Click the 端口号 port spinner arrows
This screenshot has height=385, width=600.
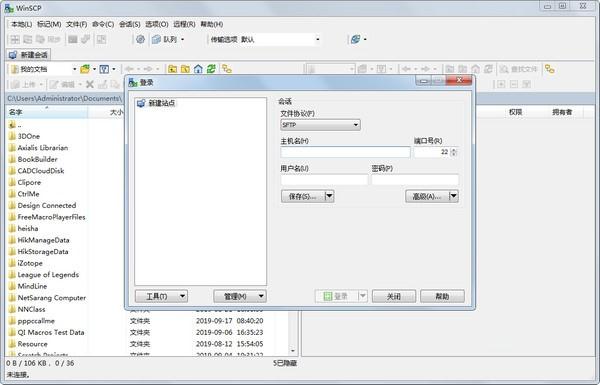click(x=454, y=152)
